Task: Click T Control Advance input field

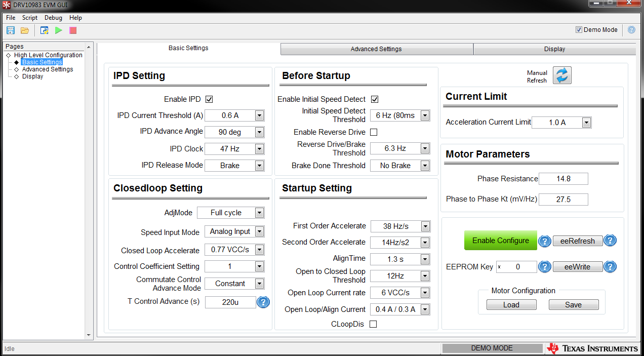Action: coord(230,302)
